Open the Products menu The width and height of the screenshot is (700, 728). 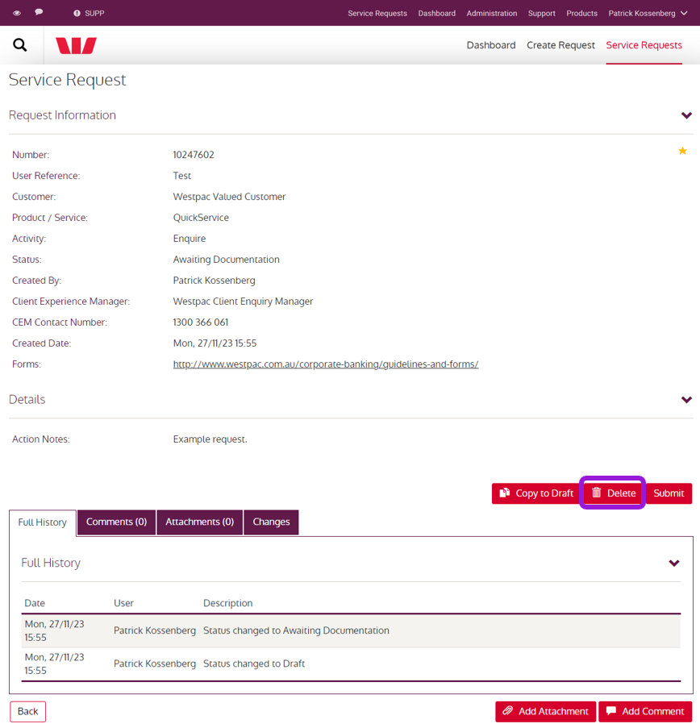point(581,13)
